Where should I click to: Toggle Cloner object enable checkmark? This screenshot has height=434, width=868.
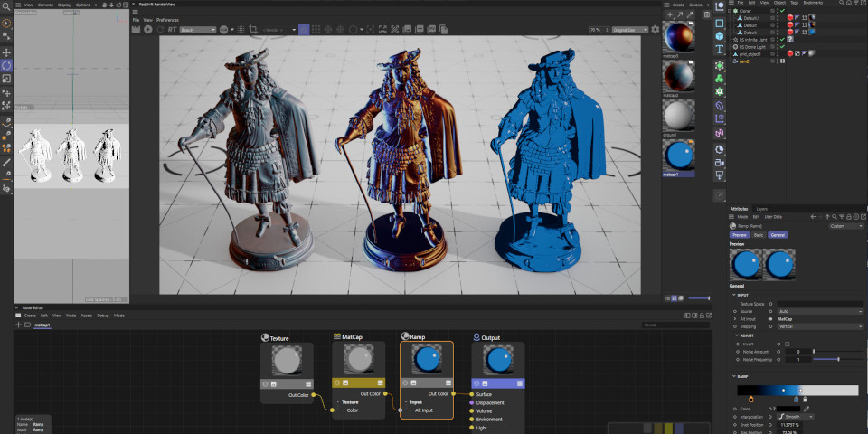pyautogui.click(x=782, y=11)
